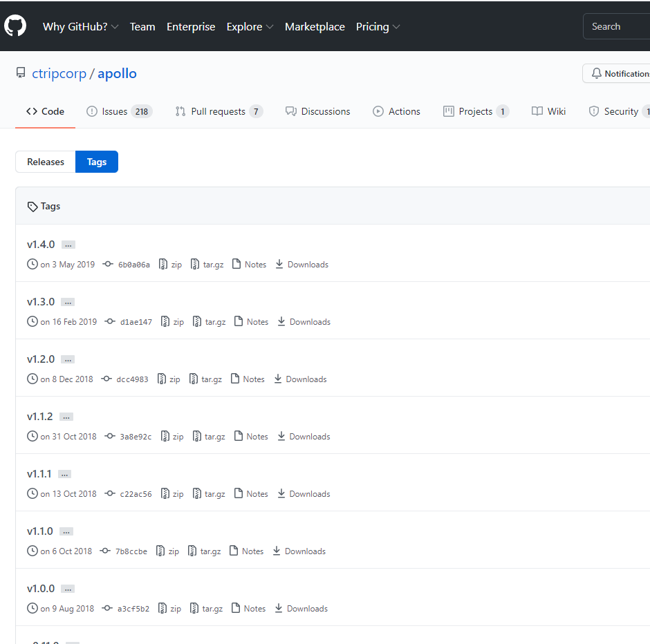Open the v1.0.0 tag link
The width and height of the screenshot is (650, 644).
(x=41, y=589)
